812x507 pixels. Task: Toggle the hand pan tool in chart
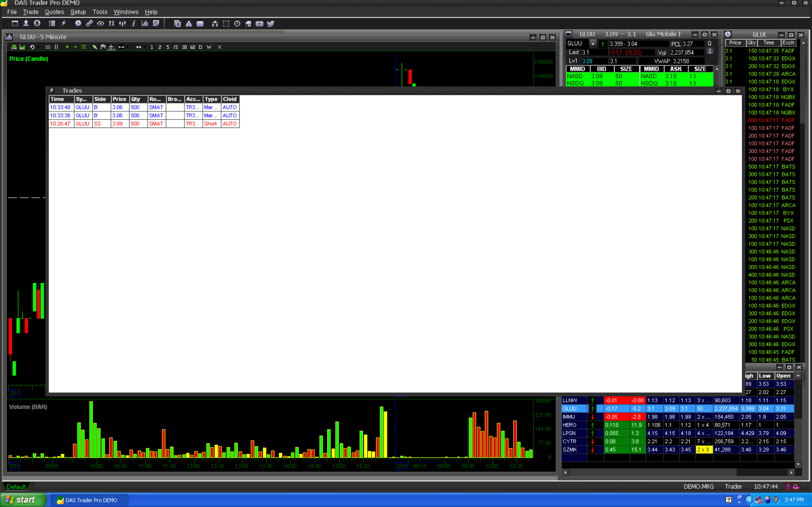[x=103, y=47]
